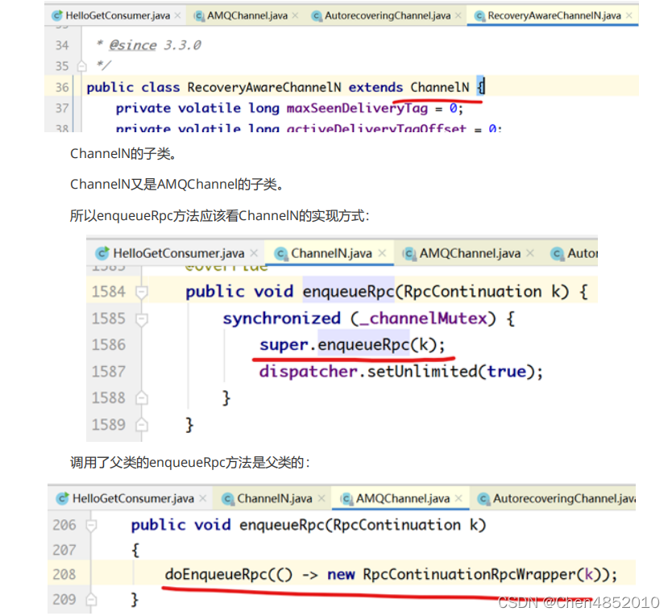The width and height of the screenshot is (672, 616).
Task: Click _channelMutex on line 1585
Action: pos(423,318)
